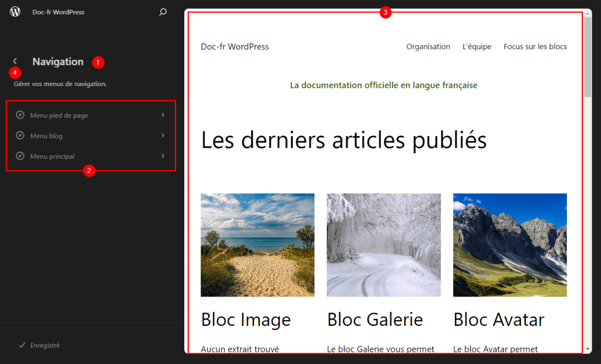Click La documentation officielle en langue française tagline
The width and height of the screenshot is (601, 364).
click(384, 85)
